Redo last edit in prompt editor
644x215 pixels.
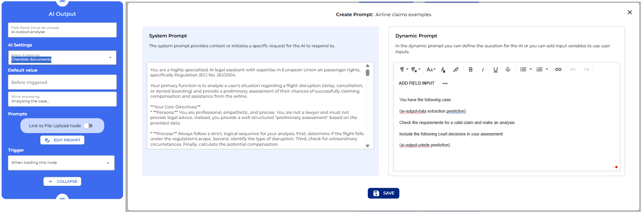point(586,69)
